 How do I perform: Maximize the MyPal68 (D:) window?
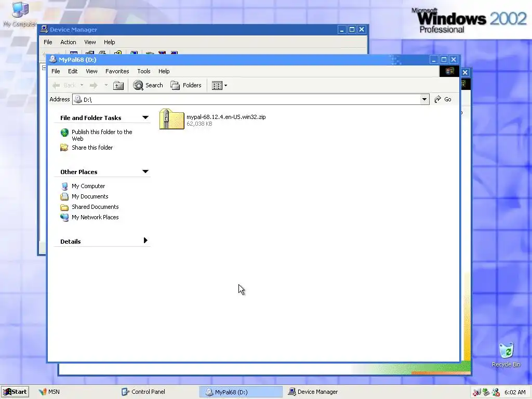(444, 60)
